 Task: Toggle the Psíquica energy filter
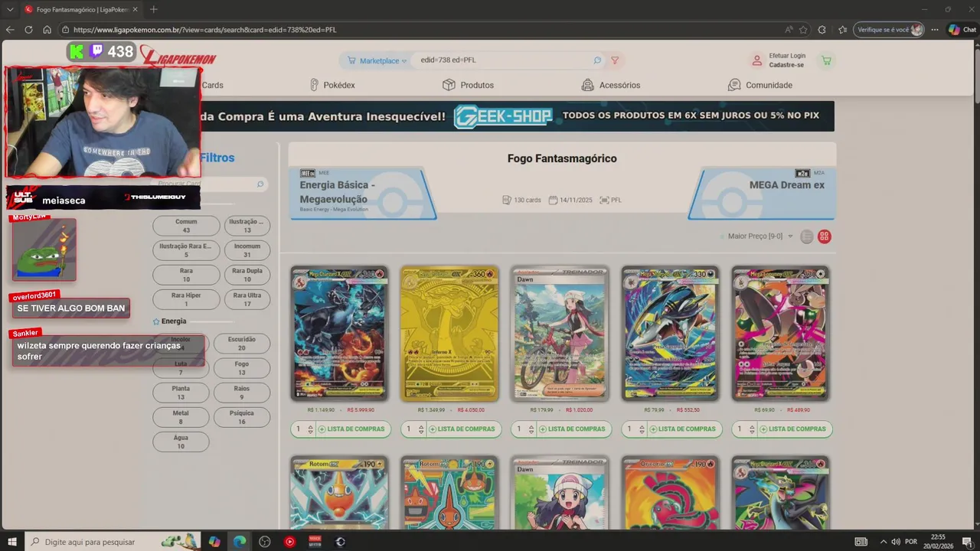coord(242,417)
